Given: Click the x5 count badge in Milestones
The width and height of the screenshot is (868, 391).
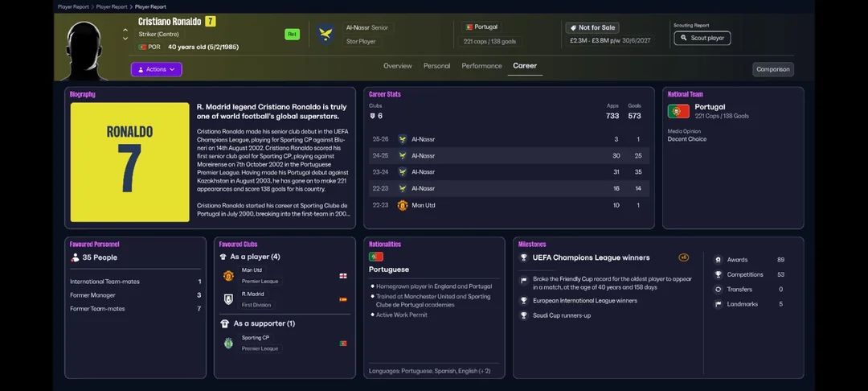Looking at the screenshot, I should pos(684,257).
